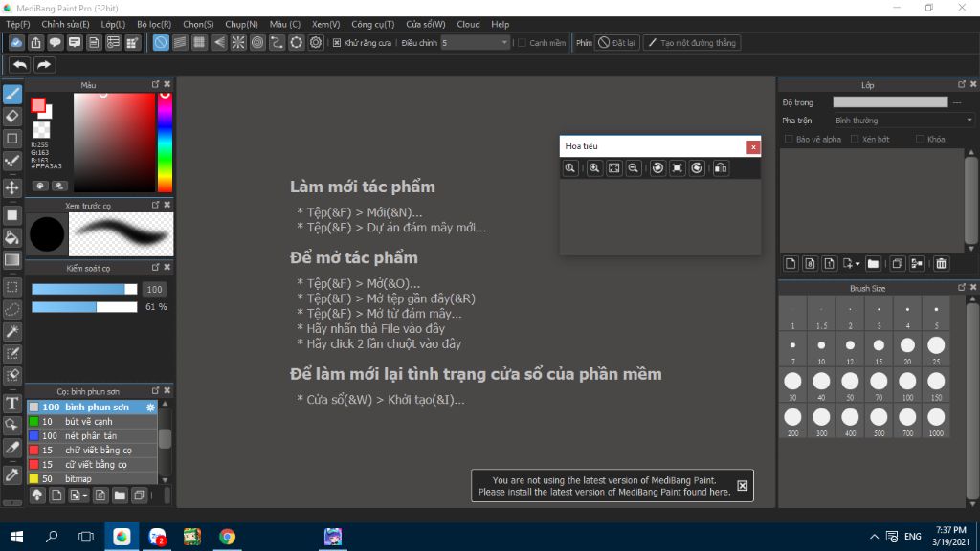
Task: Click the Undo arrow
Action: coord(20,65)
